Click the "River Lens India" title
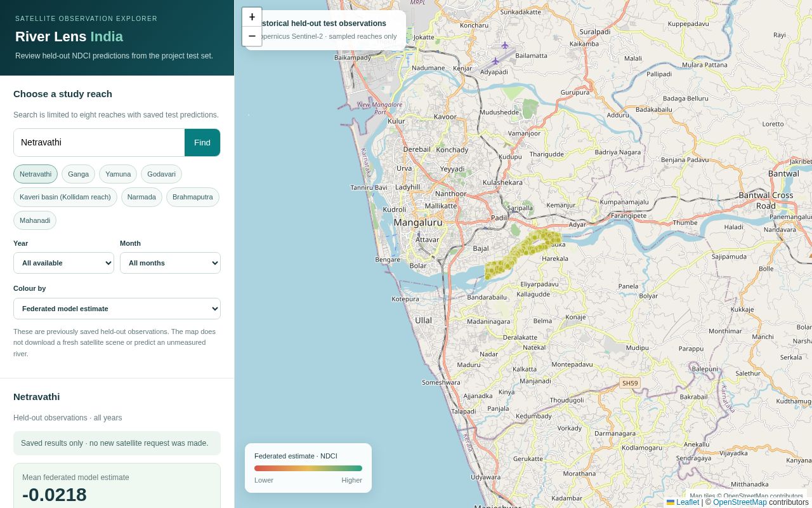Viewport: 812px width, 508px height. point(69,37)
